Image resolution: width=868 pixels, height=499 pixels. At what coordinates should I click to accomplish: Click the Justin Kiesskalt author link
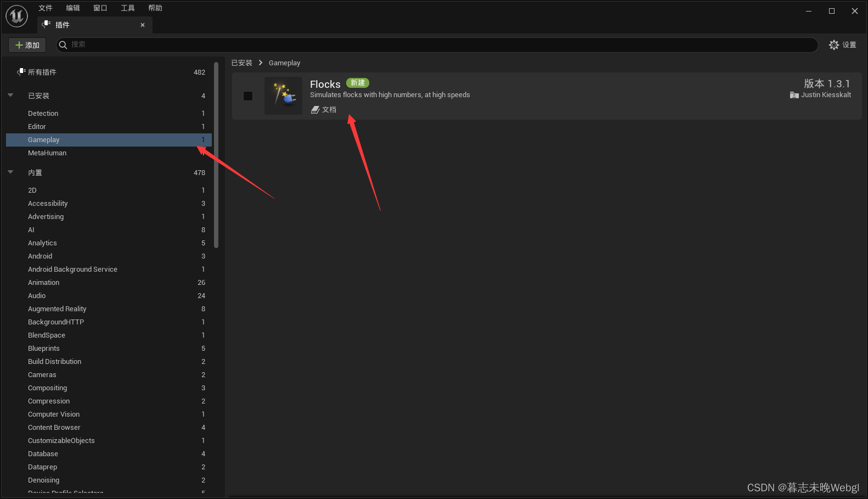click(x=826, y=95)
